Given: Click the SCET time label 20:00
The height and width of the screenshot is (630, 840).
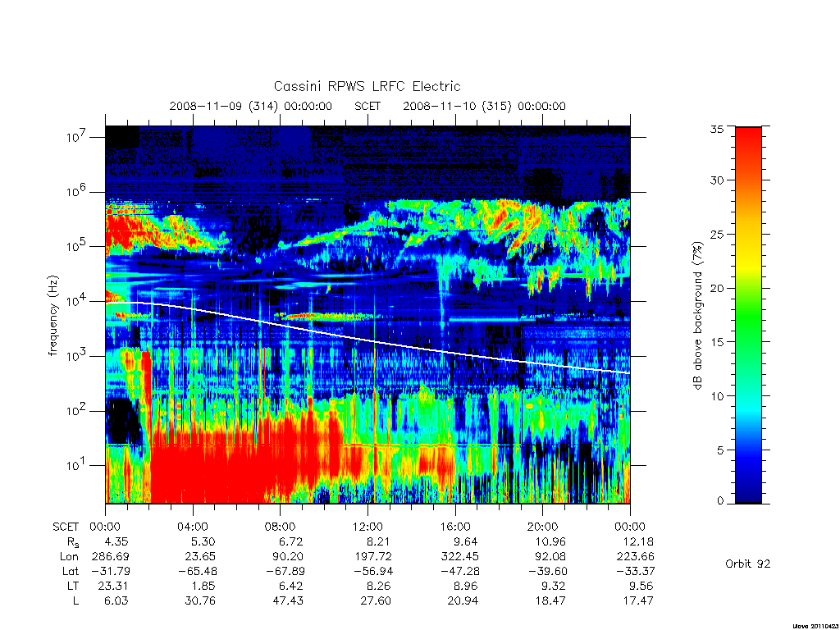Looking at the screenshot, I should 543,527.
